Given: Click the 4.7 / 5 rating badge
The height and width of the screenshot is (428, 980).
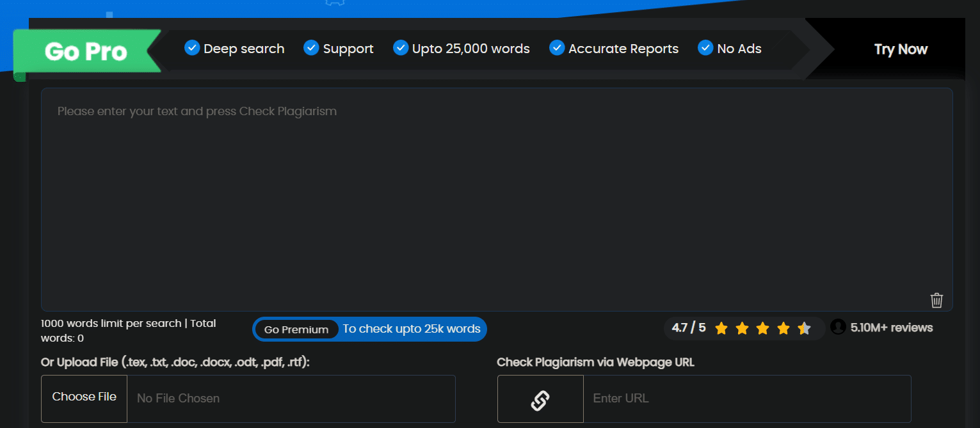Looking at the screenshot, I should tap(689, 328).
